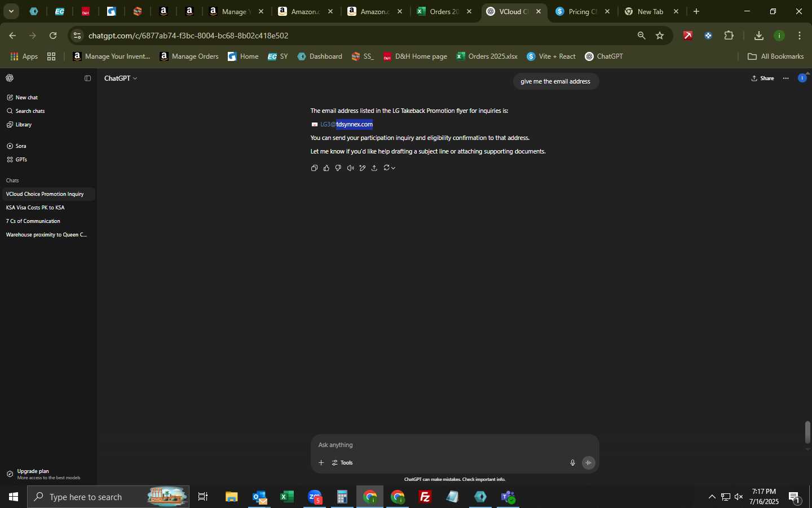Image resolution: width=812 pixels, height=508 pixels.
Task: Give thumbs up to the response
Action: tap(326, 168)
